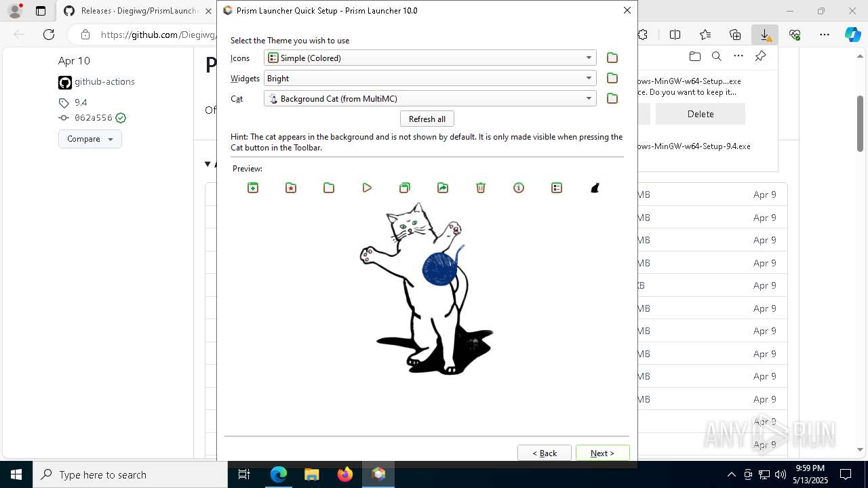
Task: Click the Export instance preview icon
Action: [x=443, y=188]
